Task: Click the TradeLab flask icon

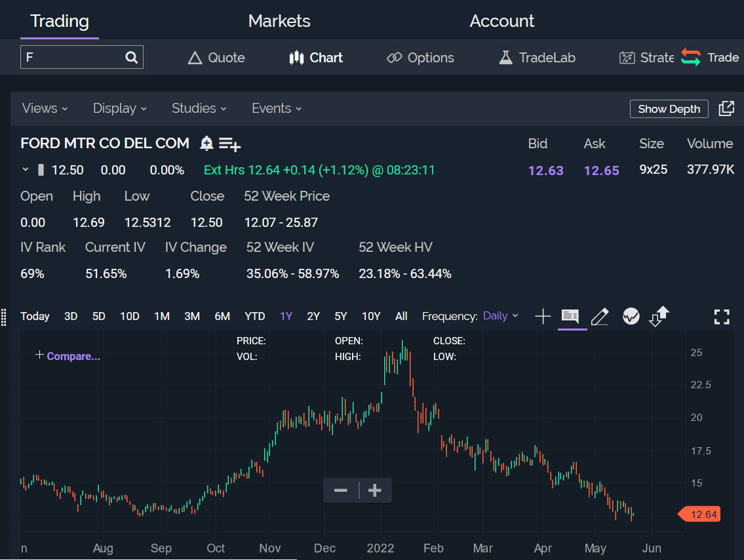Action: point(506,58)
